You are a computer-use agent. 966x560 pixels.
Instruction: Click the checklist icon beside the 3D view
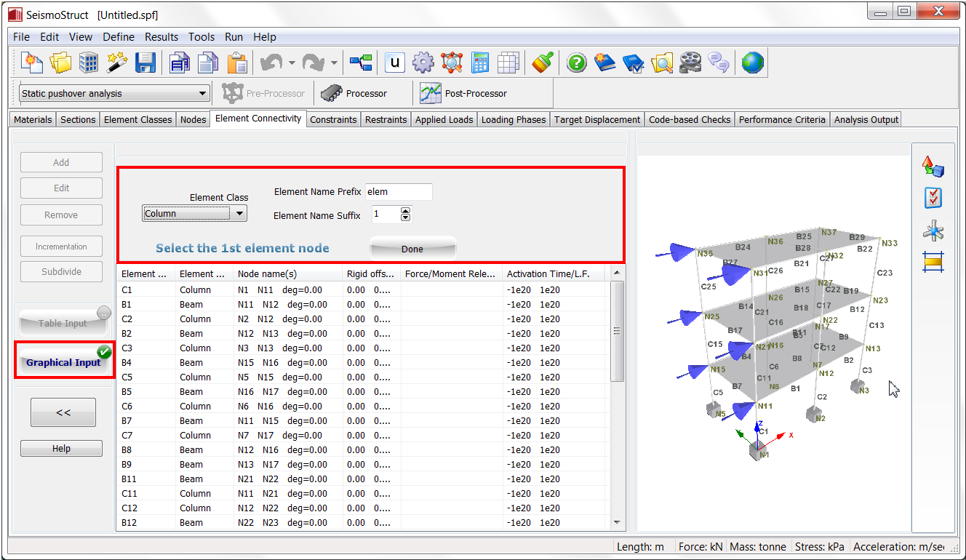(933, 197)
